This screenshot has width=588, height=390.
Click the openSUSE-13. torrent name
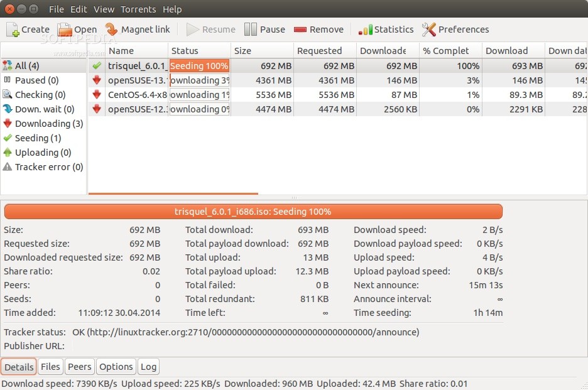(137, 80)
